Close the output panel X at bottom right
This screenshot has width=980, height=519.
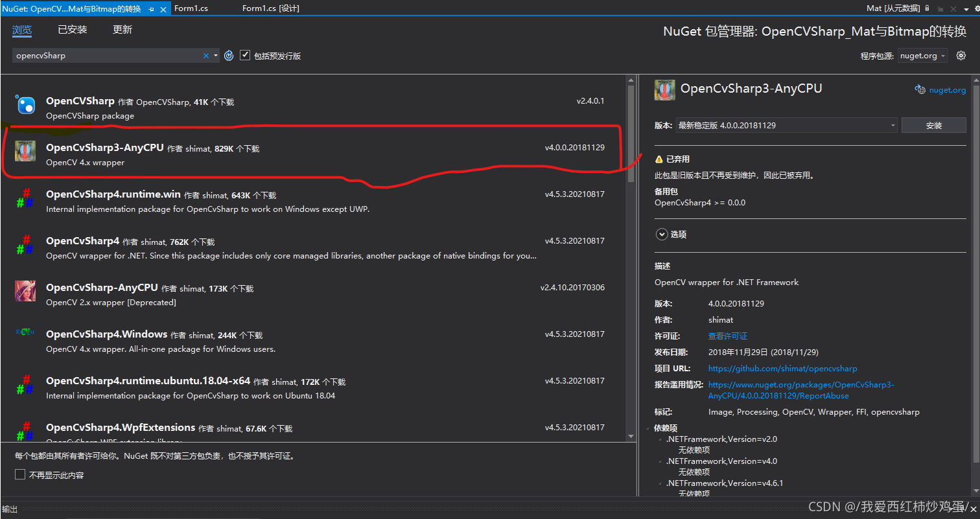click(x=974, y=509)
